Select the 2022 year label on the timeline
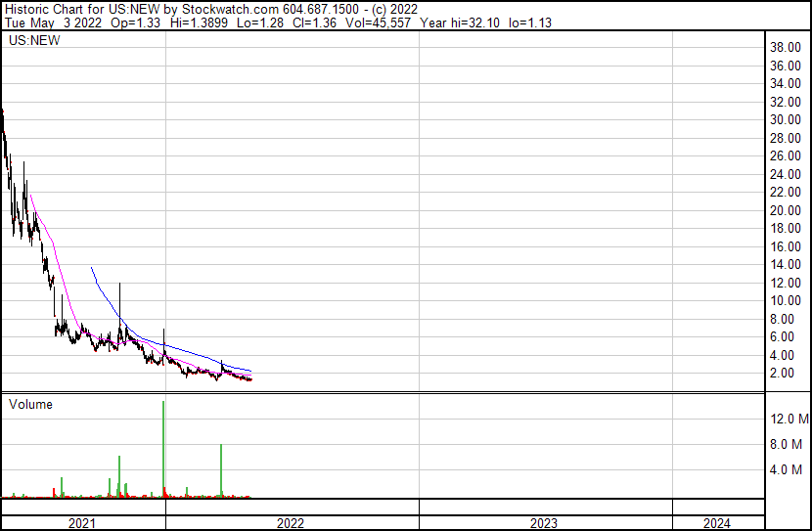812x531 pixels. (x=291, y=523)
